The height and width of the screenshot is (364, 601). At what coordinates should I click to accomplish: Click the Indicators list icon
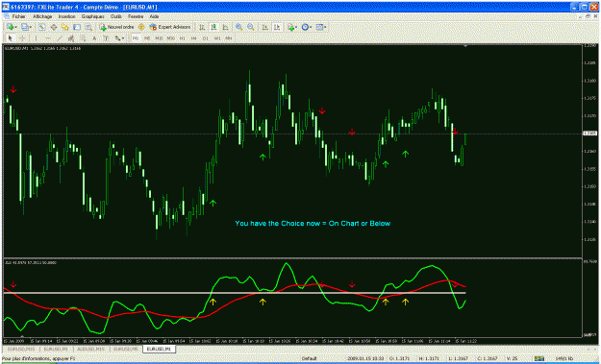point(291,27)
